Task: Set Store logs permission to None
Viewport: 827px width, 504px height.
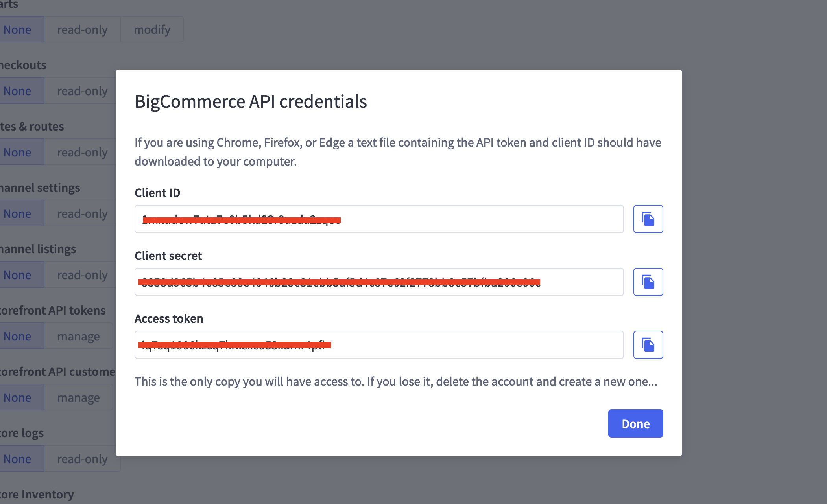Action: click(x=18, y=459)
